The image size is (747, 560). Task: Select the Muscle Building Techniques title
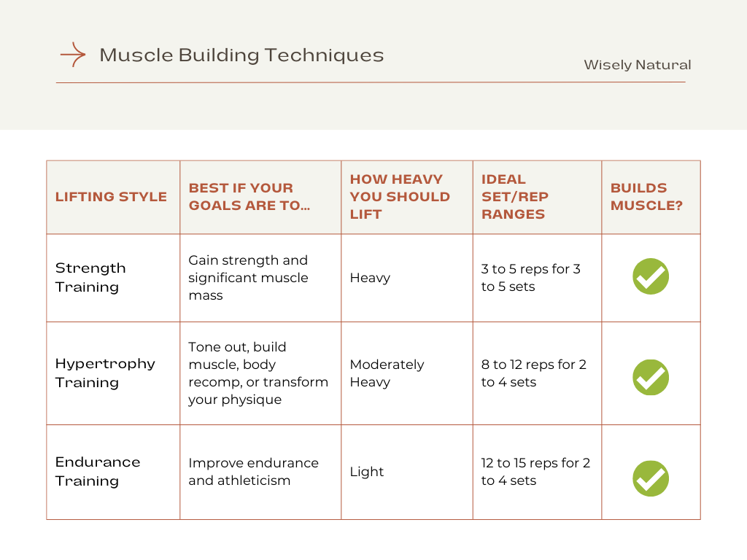[x=241, y=55]
